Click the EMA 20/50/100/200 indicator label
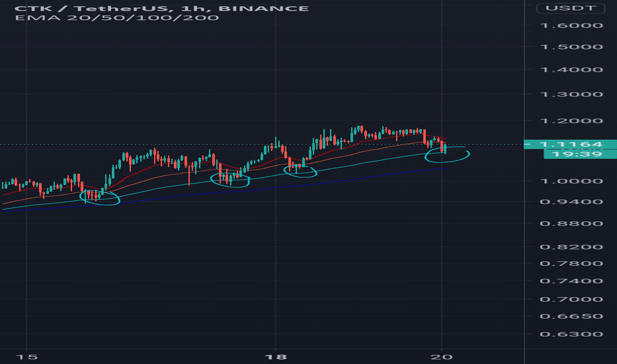The image size is (617, 364). click(x=117, y=18)
